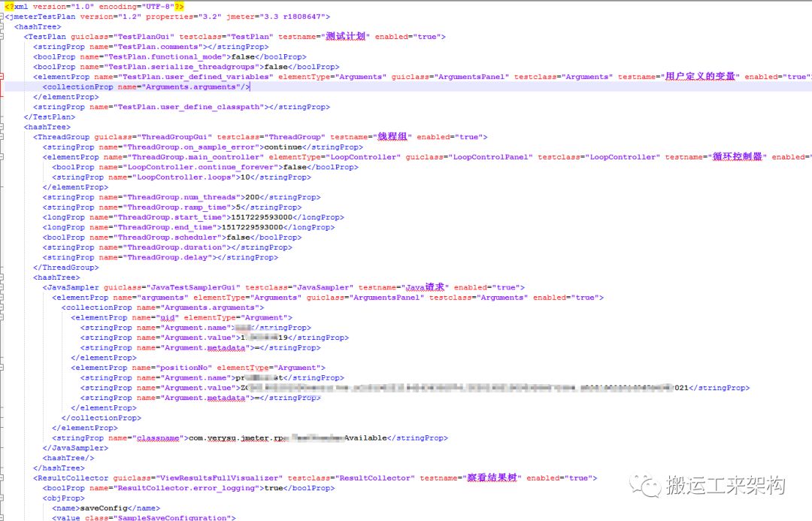Collapse the main_controller elementProp fold marker
This screenshot has width=812, height=521.
point(2,157)
